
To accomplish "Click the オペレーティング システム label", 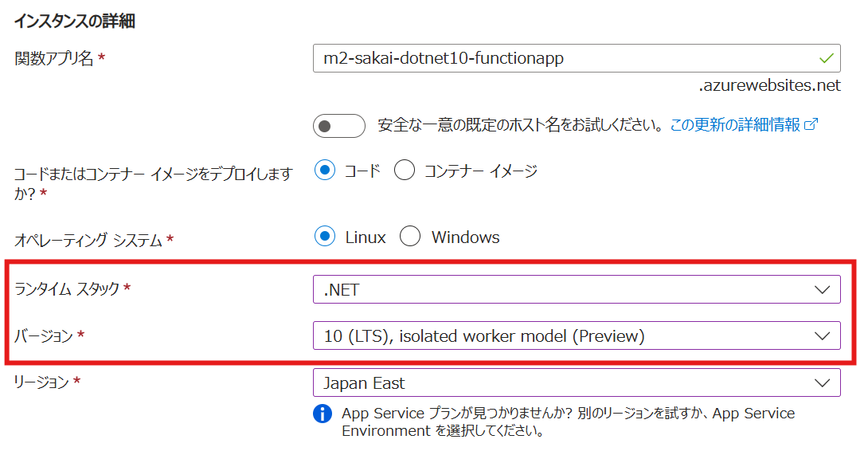I will [88, 240].
